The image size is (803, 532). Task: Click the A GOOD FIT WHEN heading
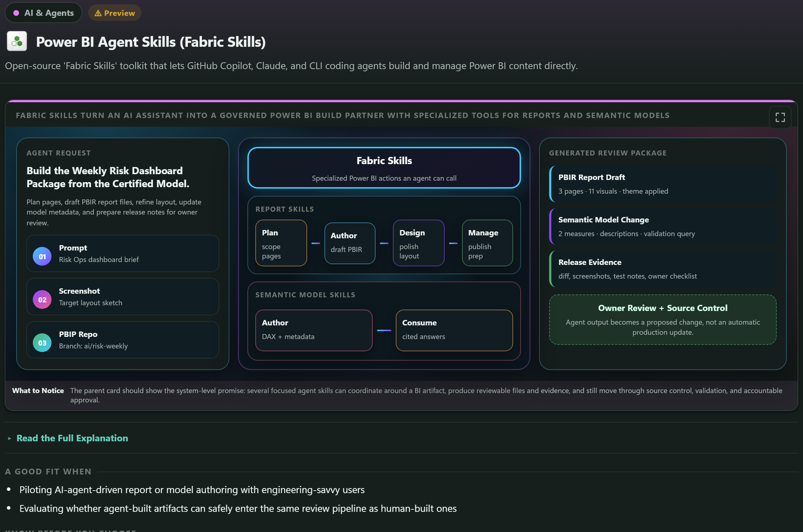tap(48, 472)
